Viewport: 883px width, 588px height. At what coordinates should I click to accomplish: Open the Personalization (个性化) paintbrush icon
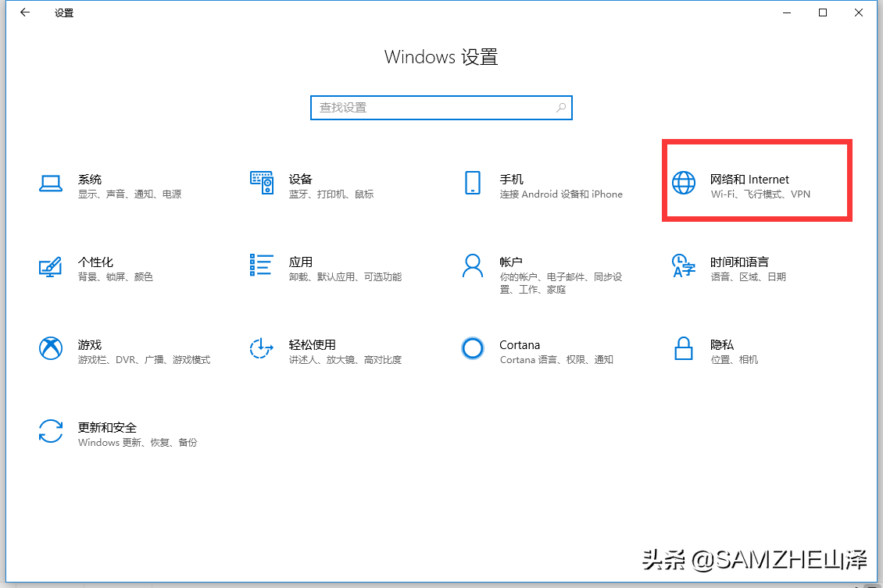pyautogui.click(x=50, y=267)
